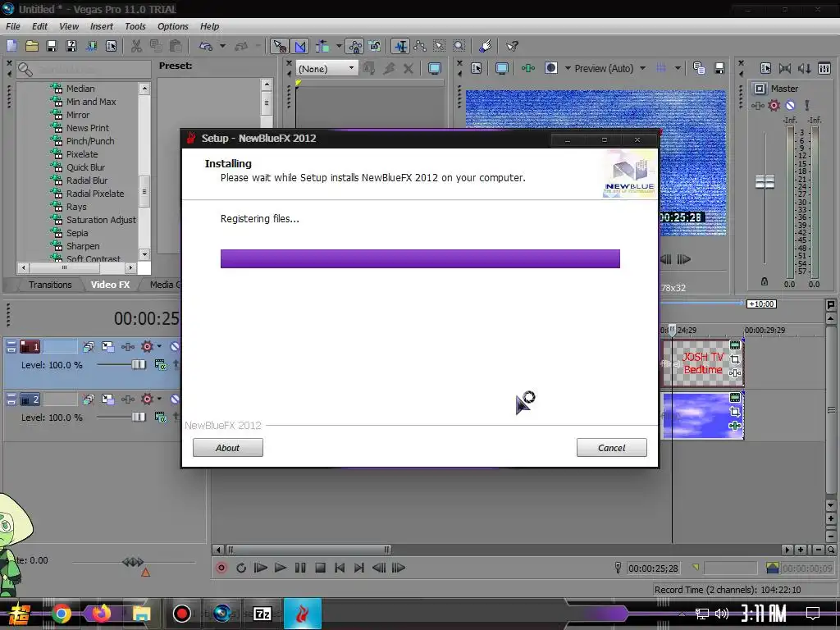Image resolution: width=840 pixels, height=630 pixels.
Task: Click the Undo arrow icon
Action: pyautogui.click(x=206, y=46)
